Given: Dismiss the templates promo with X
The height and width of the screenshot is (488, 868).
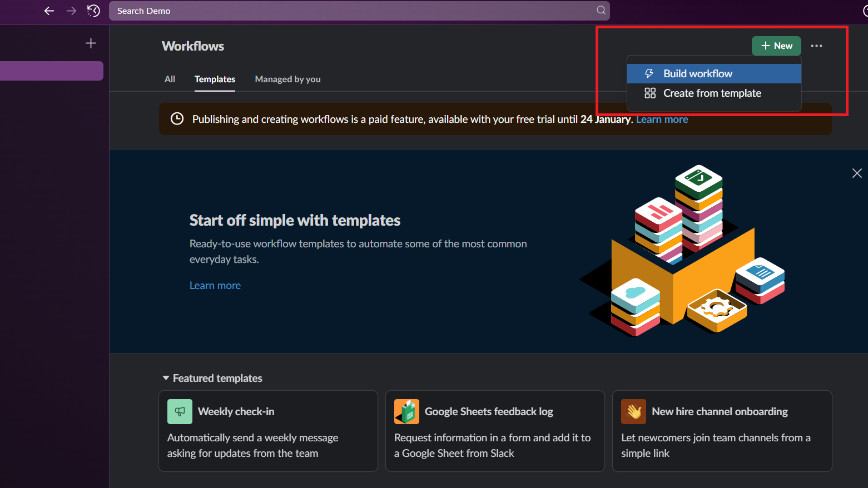Looking at the screenshot, I should 857,173.
